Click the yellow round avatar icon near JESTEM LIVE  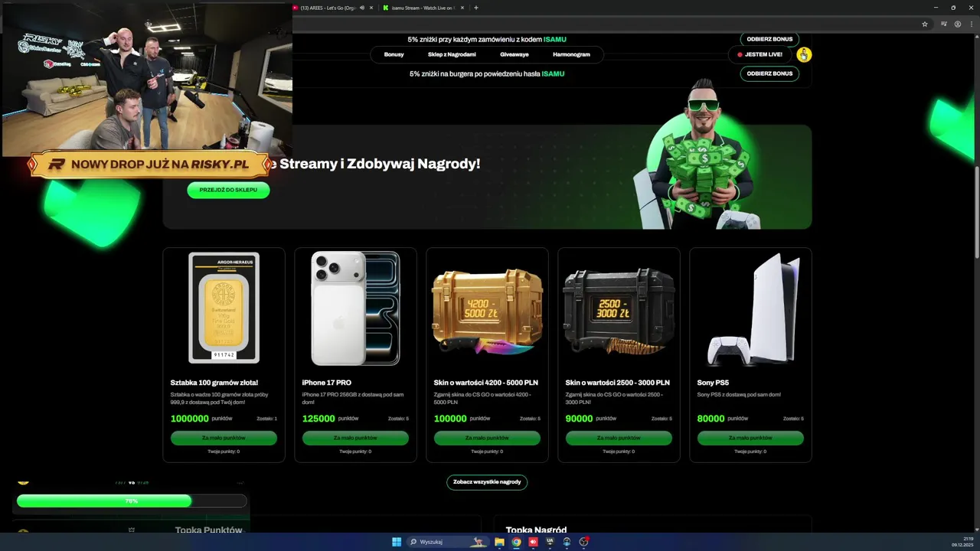(803, 54)
